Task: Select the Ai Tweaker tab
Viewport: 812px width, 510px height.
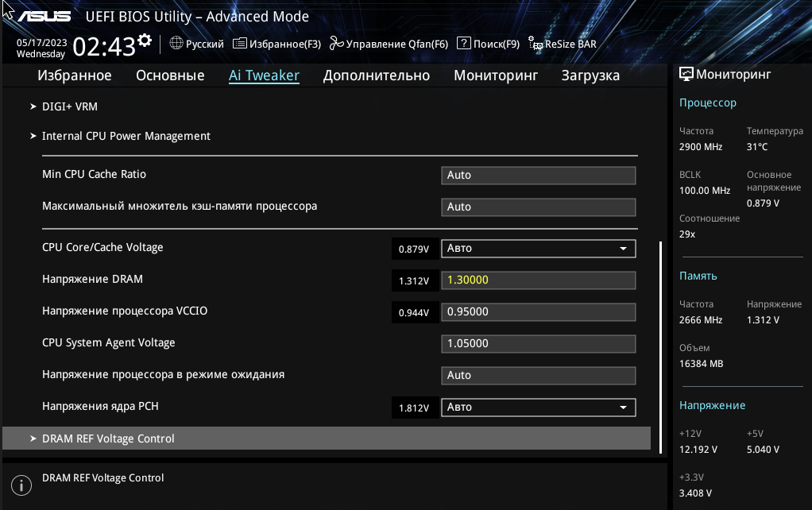Action: point(264,75)
